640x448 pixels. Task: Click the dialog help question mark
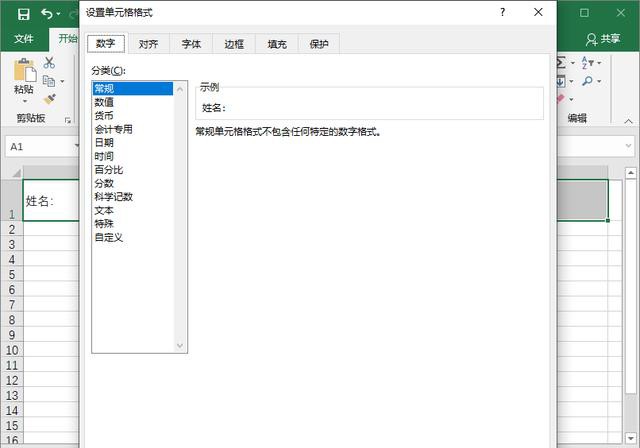502,12
